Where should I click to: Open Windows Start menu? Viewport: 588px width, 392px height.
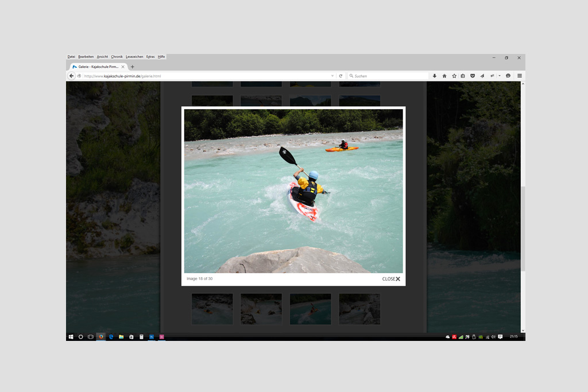71,337
